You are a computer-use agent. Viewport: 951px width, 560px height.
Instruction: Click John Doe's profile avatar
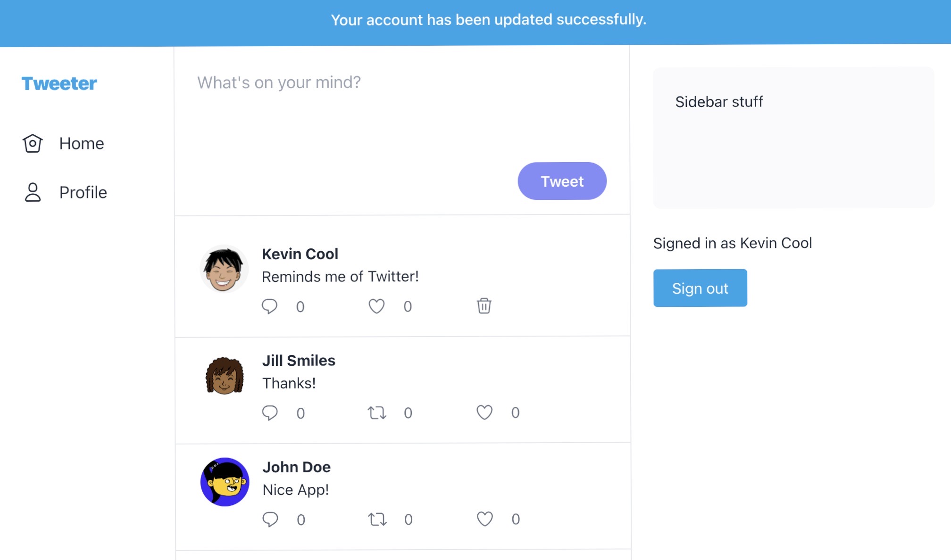[x=225, y=481]
